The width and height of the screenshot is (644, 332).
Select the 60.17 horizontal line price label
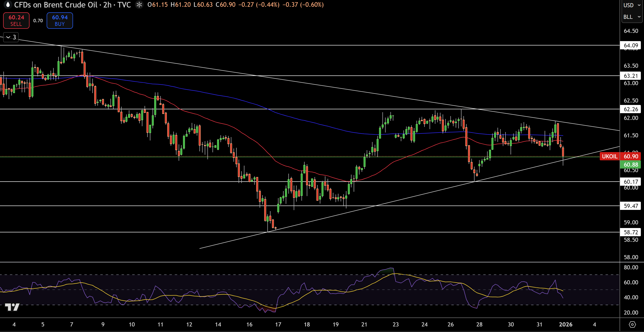pos(630,182)
